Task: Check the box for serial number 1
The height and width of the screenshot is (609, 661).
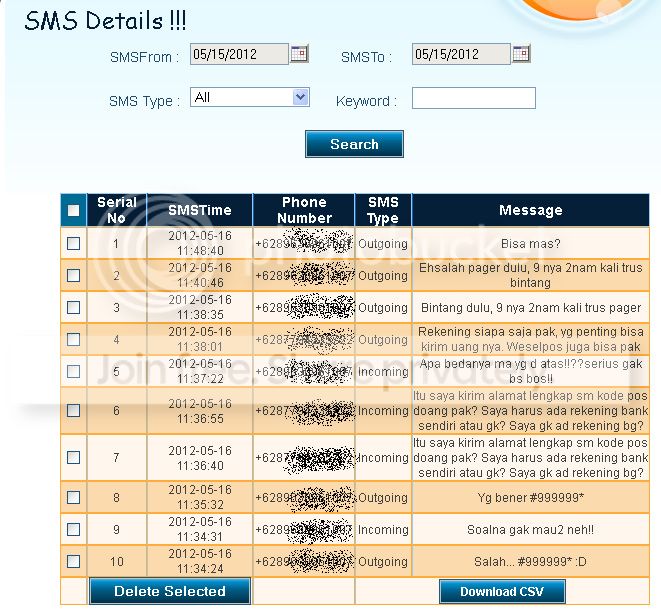Action: [73, 243]
